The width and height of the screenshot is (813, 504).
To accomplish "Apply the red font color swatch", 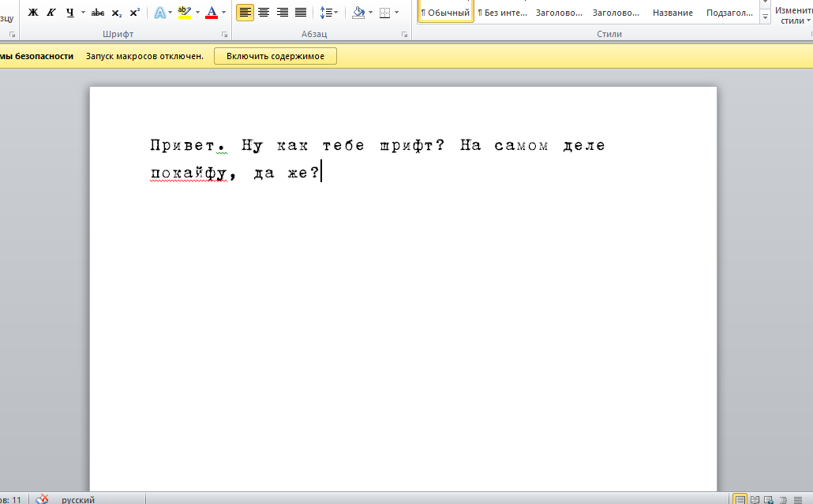I will (211, 13).
